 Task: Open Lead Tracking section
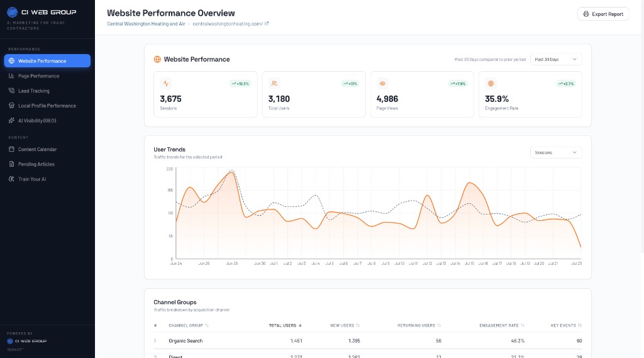tap(47, 91)
